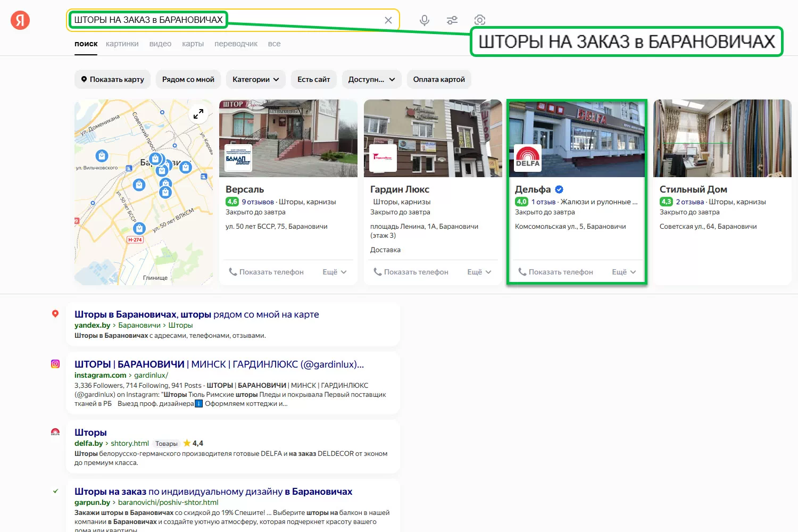Viewport: 798px width, 532px height.
Task: Expand 'Ещё' on the Версаль card
Action: click(334, 272)
